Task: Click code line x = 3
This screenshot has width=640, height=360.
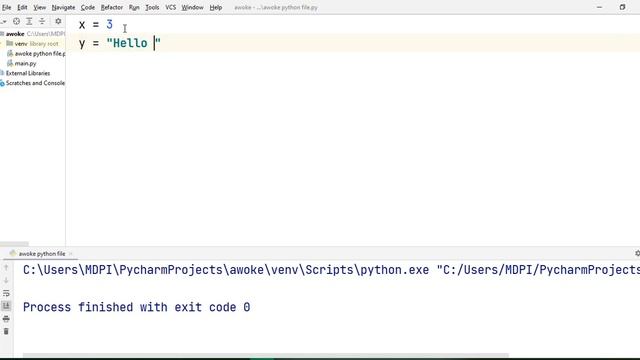Action: tap(96, 24)
